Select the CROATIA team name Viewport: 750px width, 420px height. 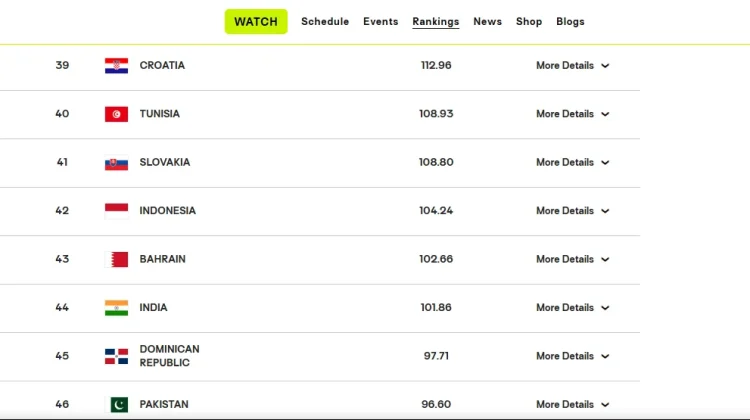[x=162, y=65]
